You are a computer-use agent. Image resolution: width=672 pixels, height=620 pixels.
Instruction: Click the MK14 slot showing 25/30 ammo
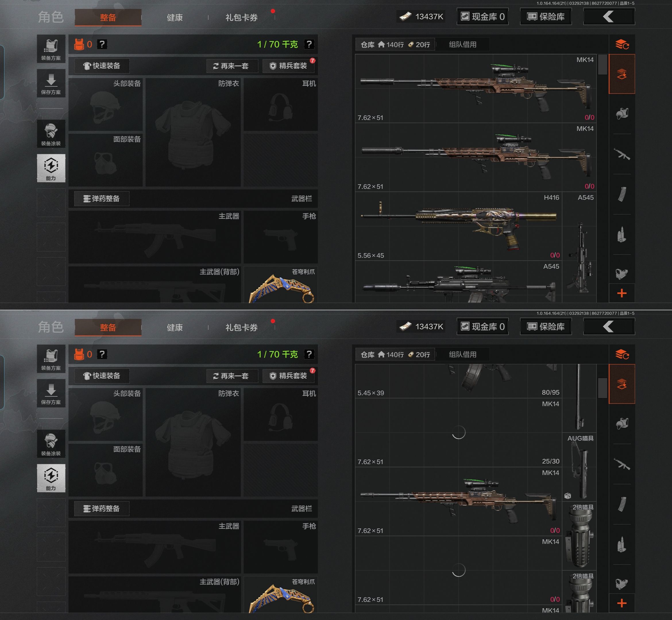pos(459,433)
